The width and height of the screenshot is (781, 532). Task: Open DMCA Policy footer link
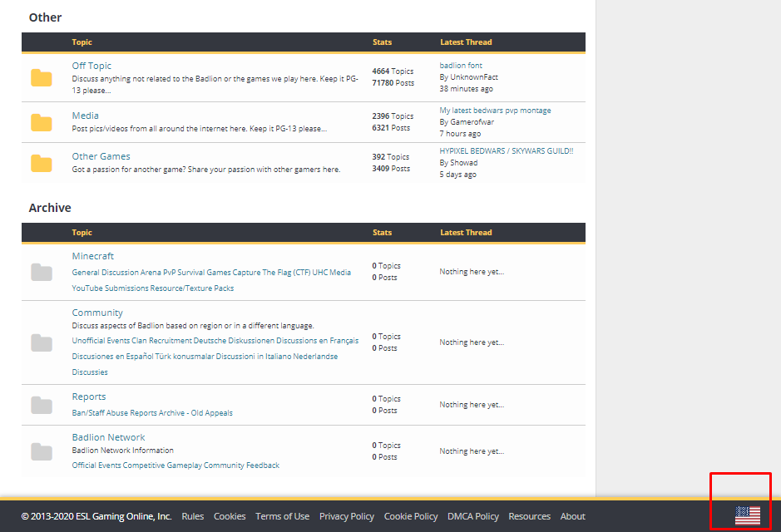(472, 516)
